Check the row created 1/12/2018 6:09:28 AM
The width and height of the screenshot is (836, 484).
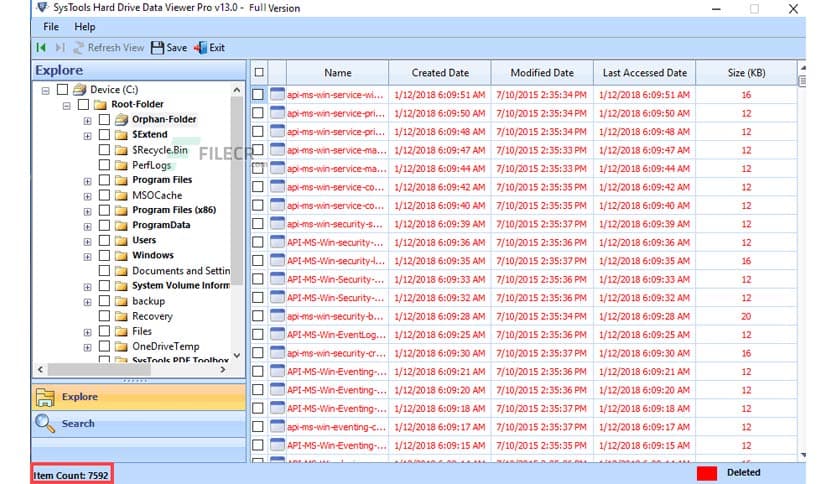click(258, 316)
